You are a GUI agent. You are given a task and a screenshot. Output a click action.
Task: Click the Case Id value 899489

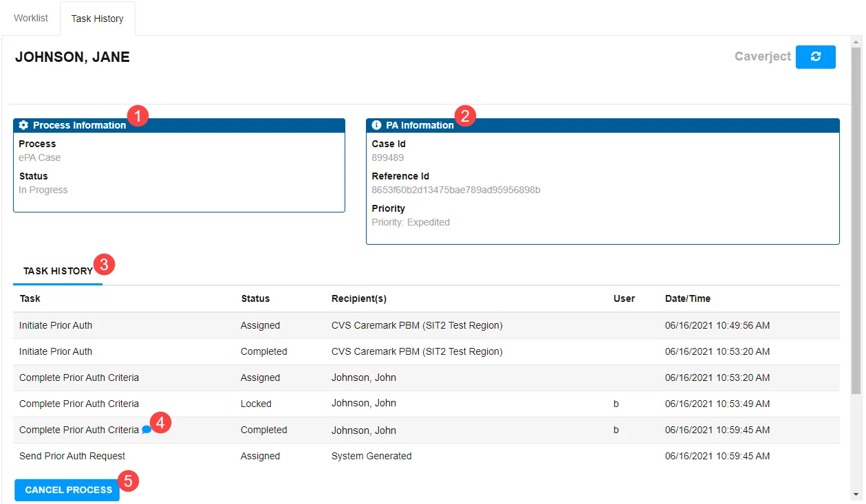[388, 157]
